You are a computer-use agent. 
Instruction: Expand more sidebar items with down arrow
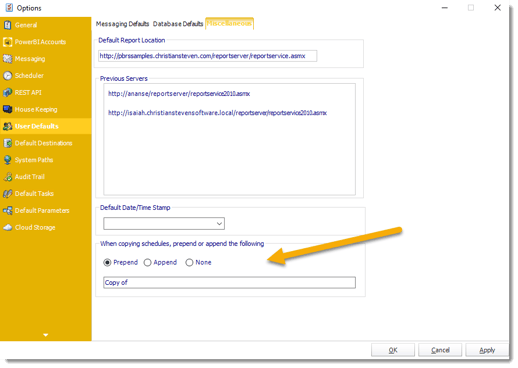click(x=46, y=335)
